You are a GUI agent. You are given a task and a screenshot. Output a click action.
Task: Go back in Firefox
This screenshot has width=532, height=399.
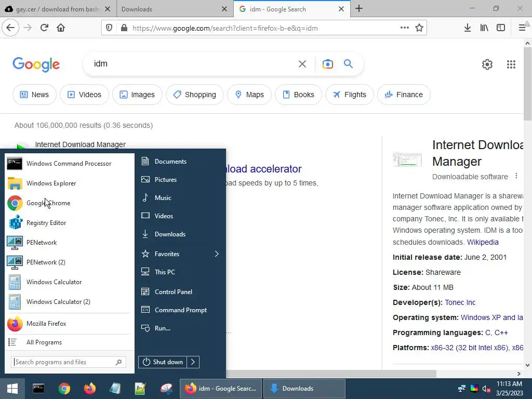(x=10, y=28)
